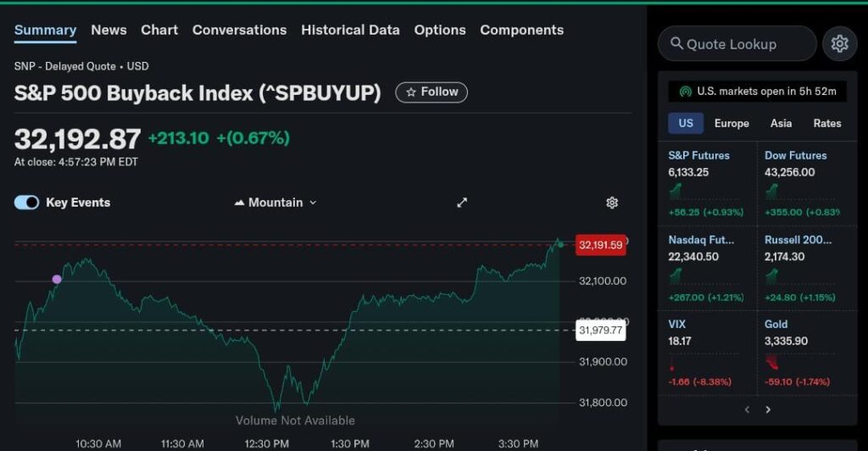Open chart settings gear icon

612,203
